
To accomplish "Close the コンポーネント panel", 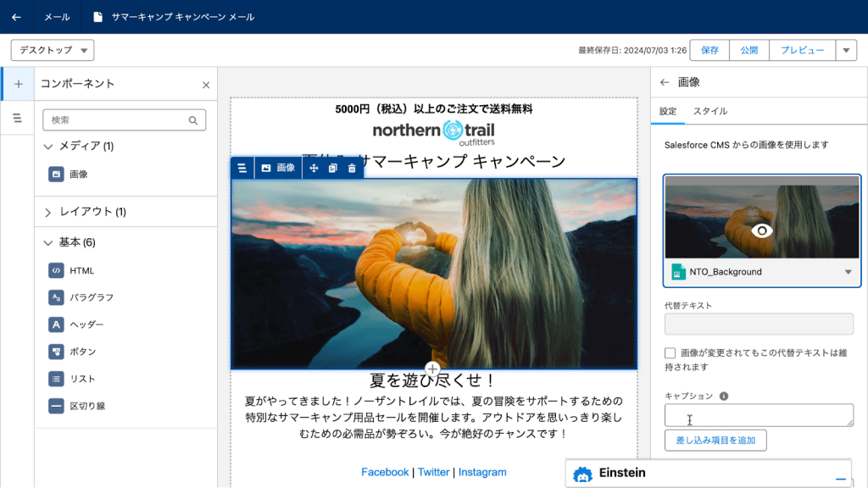I will [205, 85].
